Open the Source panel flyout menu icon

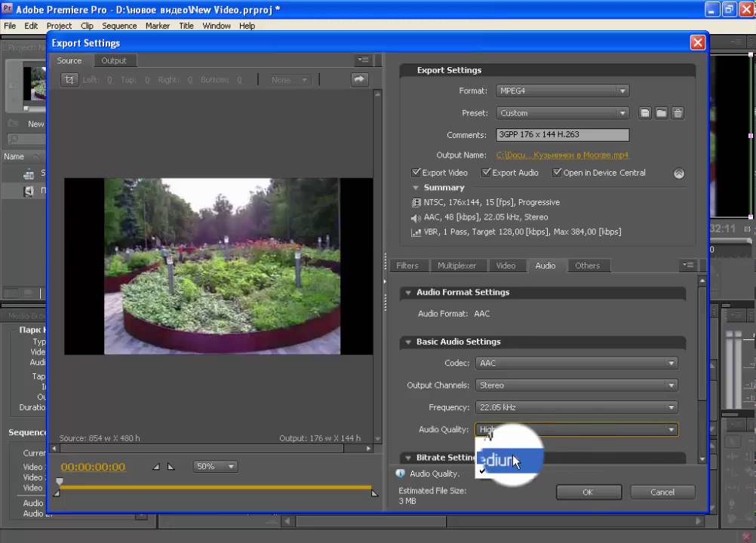363,60
